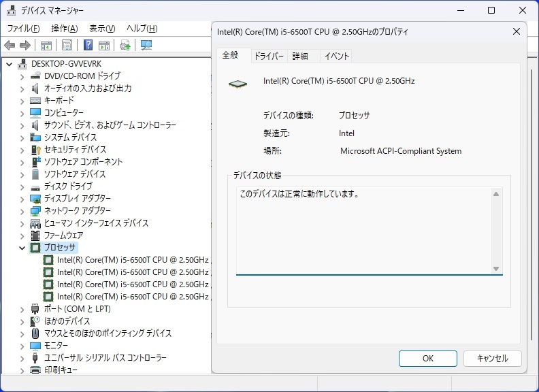Click the update driver toolbar icon
This screenshot has height=392, width=539.
[125, 45]
